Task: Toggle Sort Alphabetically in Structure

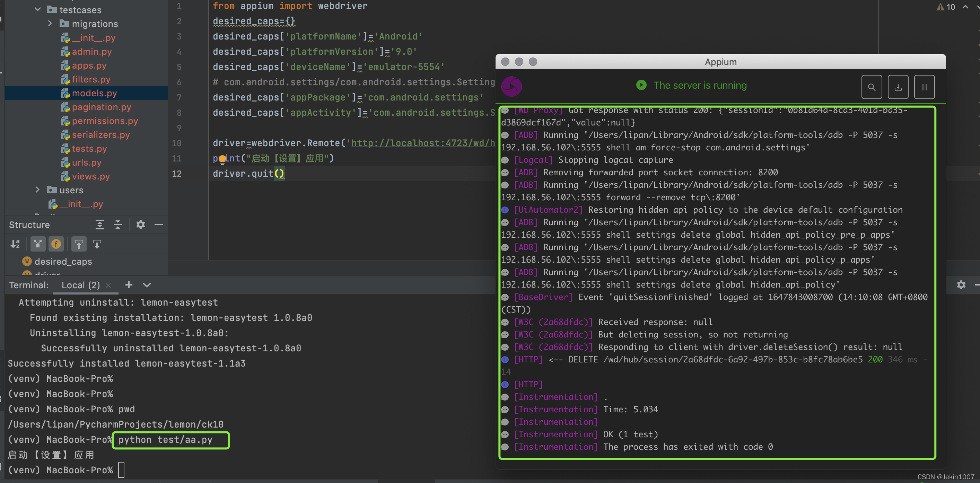Action: pos(15,244)
